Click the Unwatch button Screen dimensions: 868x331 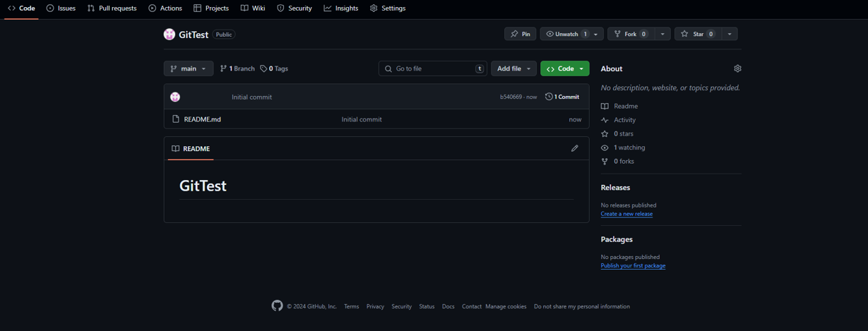(564, 34)
